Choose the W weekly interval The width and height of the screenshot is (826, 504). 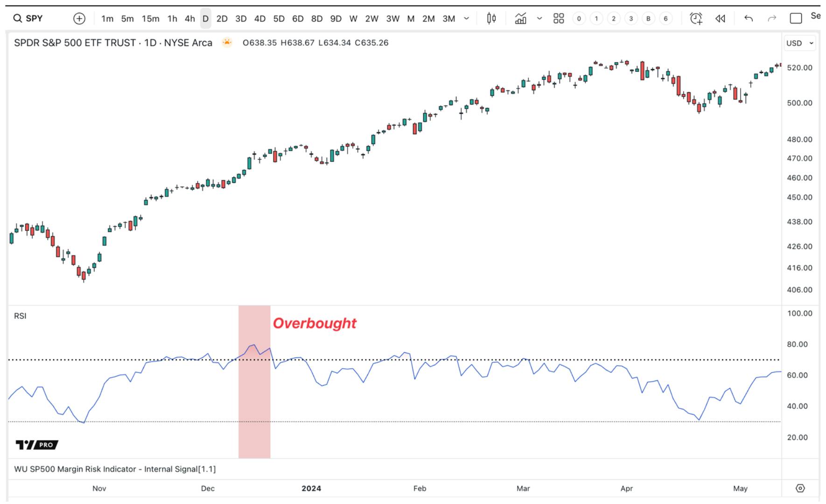(x=353, y=19)
